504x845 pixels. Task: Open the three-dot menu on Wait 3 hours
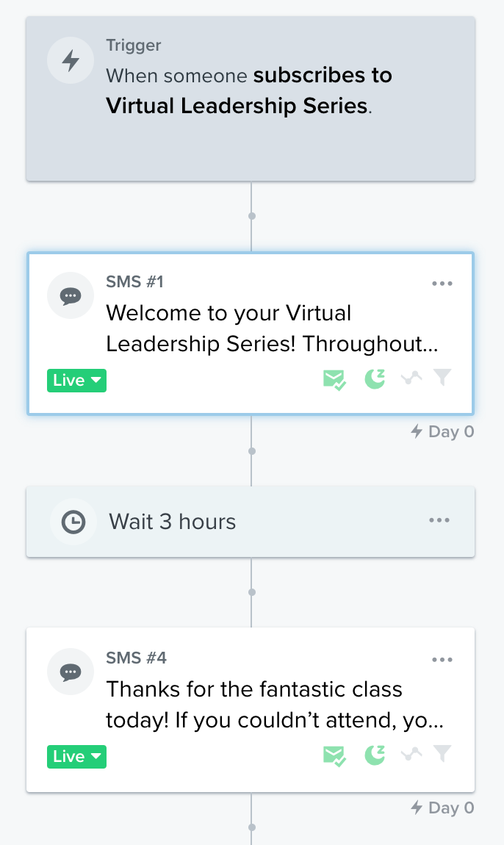point(439,520)
